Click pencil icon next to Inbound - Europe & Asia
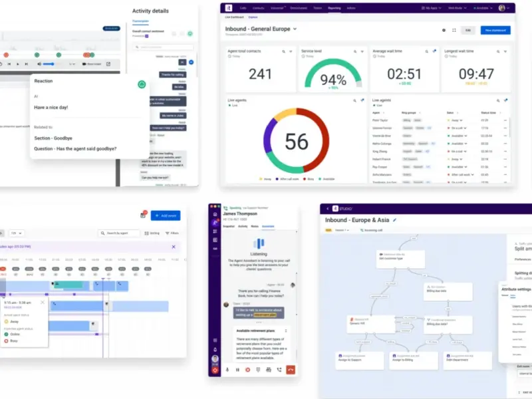The image size is (532, 399). coord(394,220)
